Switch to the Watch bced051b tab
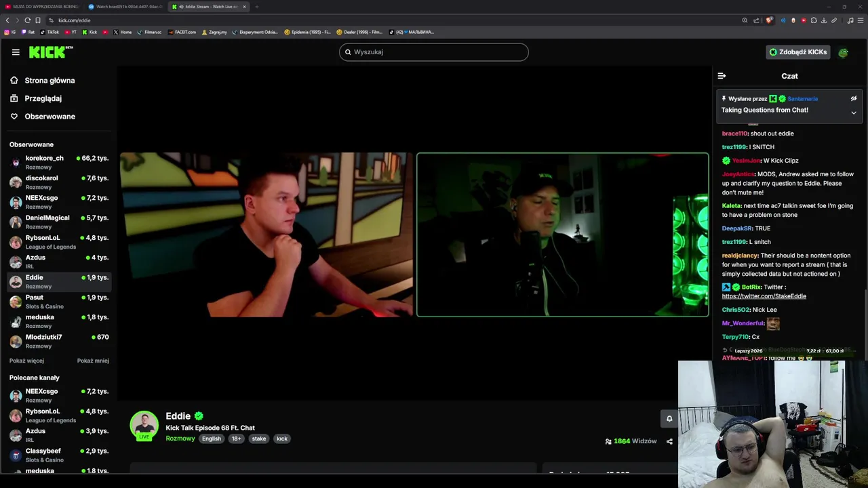The image size is (868, 488). click(126, 7)
